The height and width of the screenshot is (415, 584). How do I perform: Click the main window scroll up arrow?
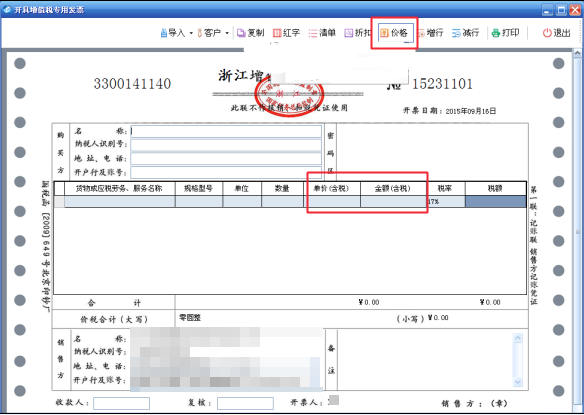578,53
